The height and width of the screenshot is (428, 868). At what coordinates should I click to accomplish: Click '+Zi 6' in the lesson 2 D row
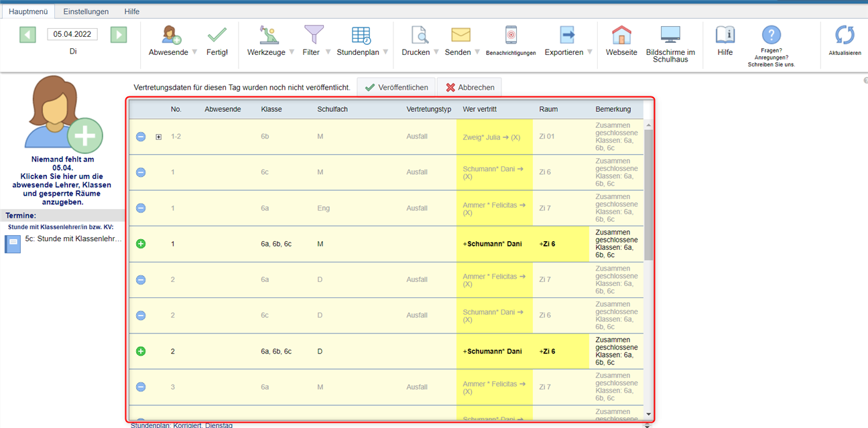pos(547,351)
